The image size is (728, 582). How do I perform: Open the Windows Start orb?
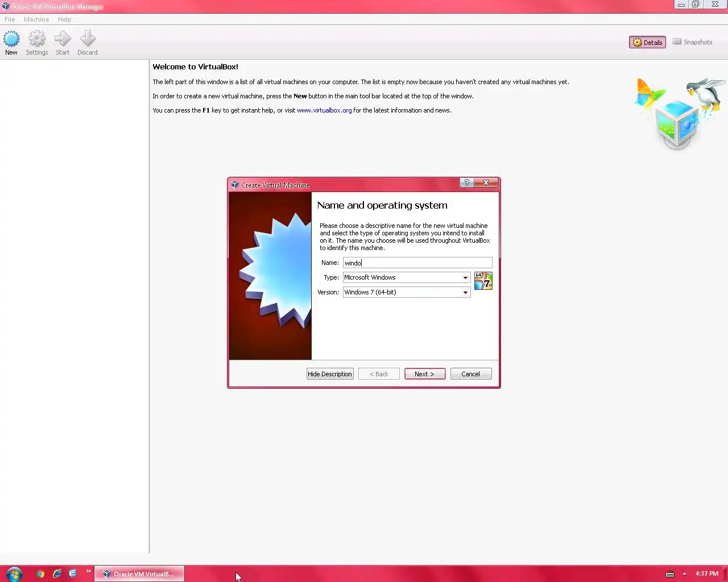14,573
